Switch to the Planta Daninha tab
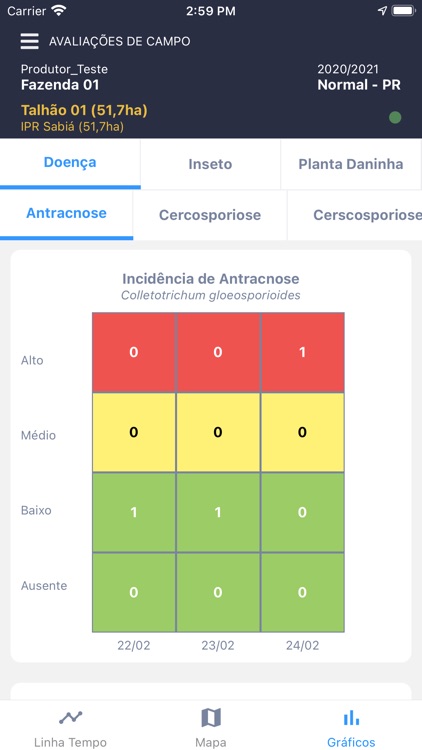Screen dimensions: 422x750 pos(351,164)
